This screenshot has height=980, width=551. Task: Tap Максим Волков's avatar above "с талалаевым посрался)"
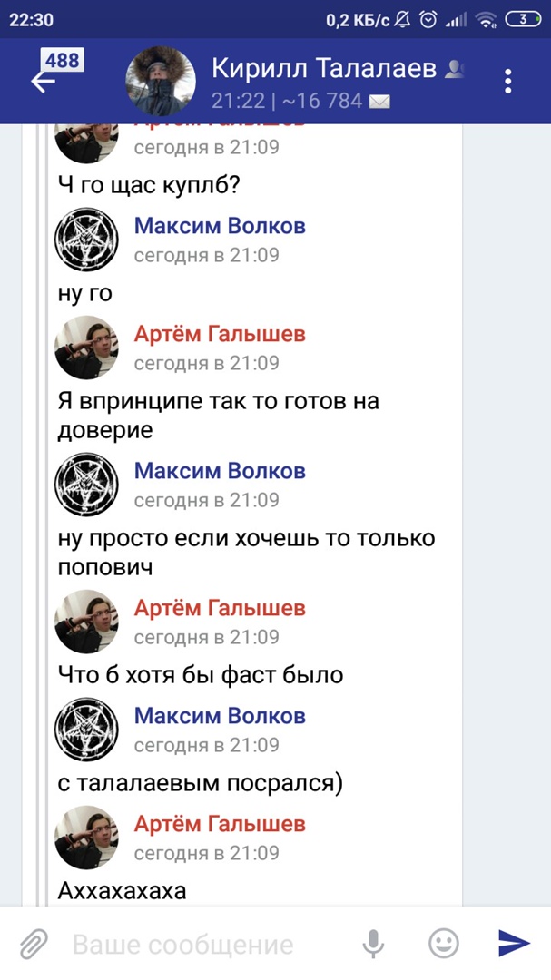pos(86,730)
